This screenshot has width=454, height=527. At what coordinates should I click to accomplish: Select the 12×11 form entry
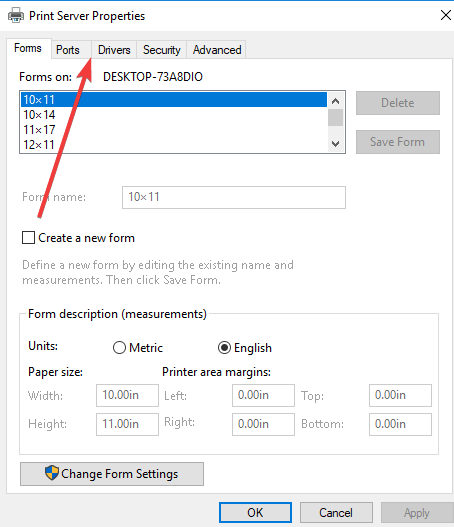(x=174, y=145)
